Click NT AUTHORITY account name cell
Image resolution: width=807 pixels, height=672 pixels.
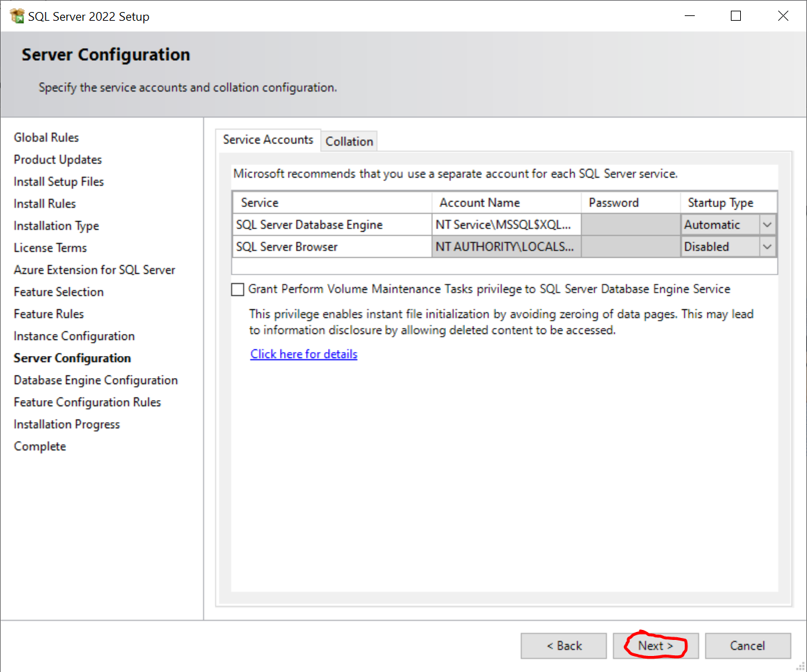point(506,247)
